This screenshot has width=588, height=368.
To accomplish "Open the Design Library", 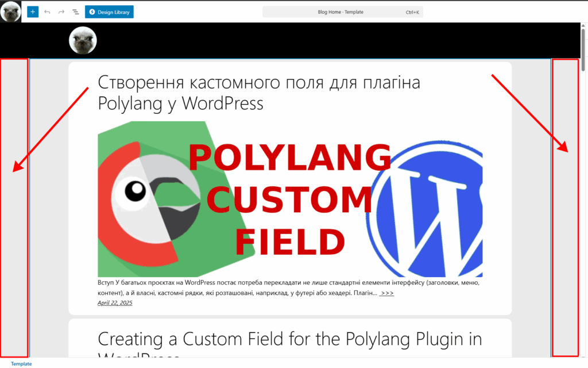I will click(109, 12).
